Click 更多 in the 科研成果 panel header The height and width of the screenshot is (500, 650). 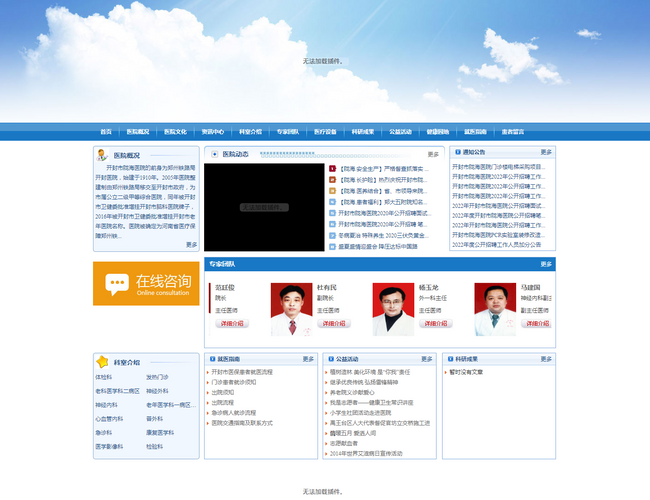[546, 359]
